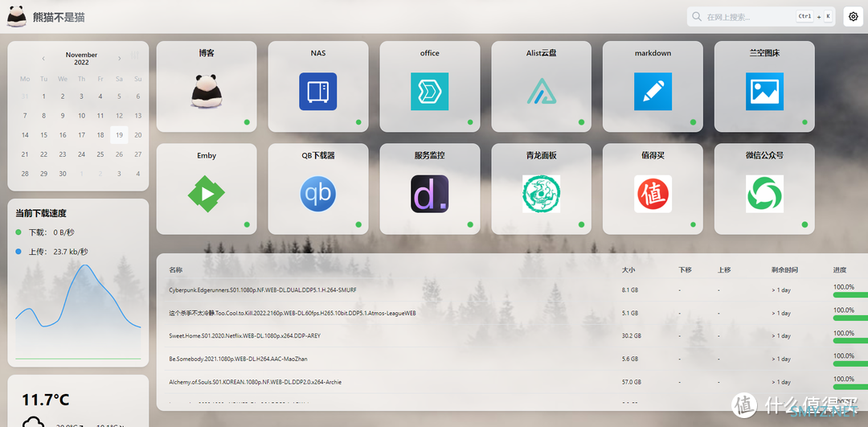Viewport: 868px width, 427px height.
Task: Open the QB下载器 qb icon
Action: point(318,194)
